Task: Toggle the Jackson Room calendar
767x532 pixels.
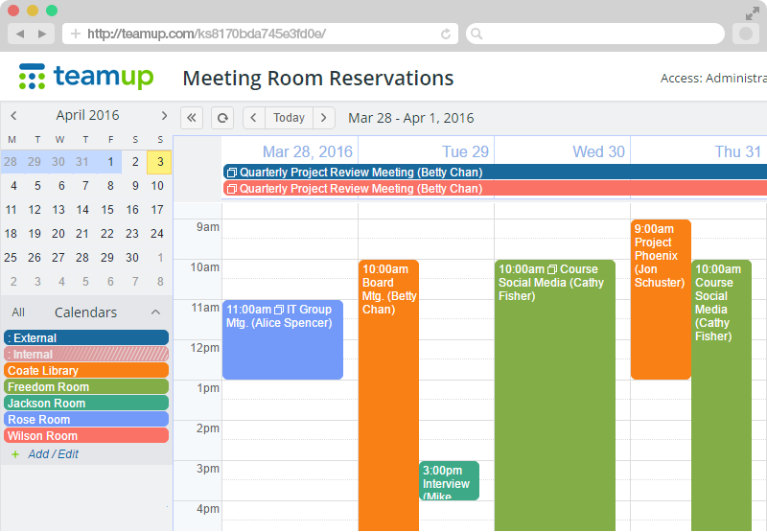Action: tap(86, 403)
